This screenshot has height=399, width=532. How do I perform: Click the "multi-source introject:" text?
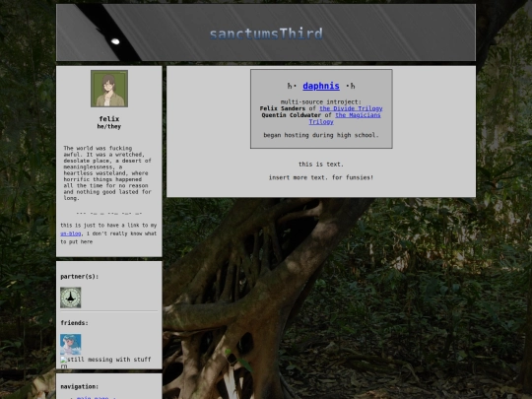(321, 101)
